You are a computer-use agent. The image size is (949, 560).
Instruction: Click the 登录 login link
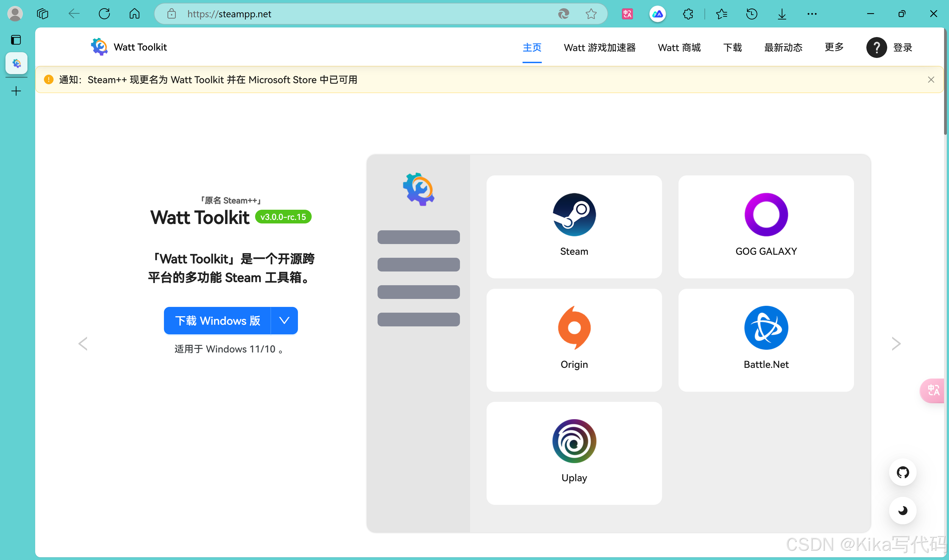coord(903,47)
